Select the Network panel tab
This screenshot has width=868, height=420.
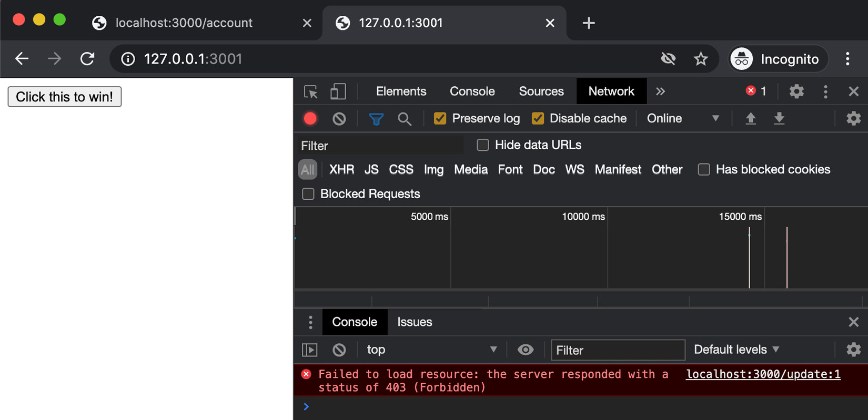pyautogui.click(x=611, y=91)
